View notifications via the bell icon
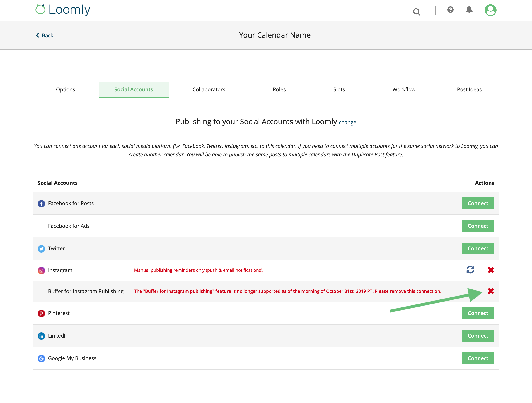This screenshot has width=532, height=403. point(469,10)
